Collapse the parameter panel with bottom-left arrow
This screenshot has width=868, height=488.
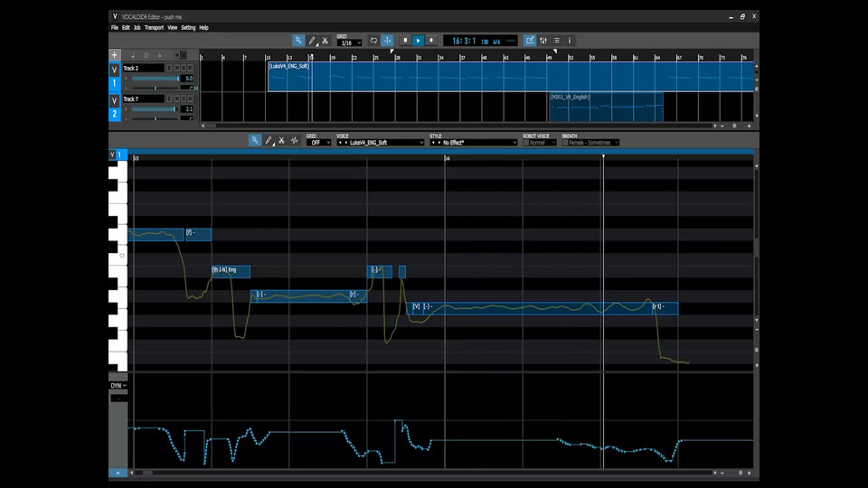tap(118, 473)
